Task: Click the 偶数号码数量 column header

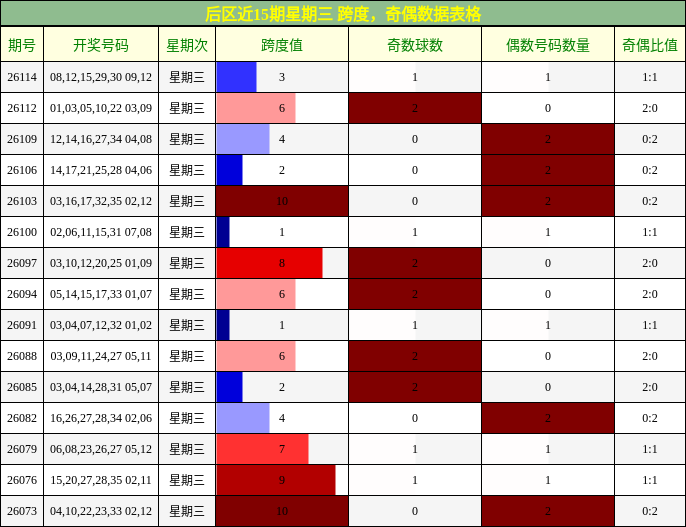Action: 548,45
